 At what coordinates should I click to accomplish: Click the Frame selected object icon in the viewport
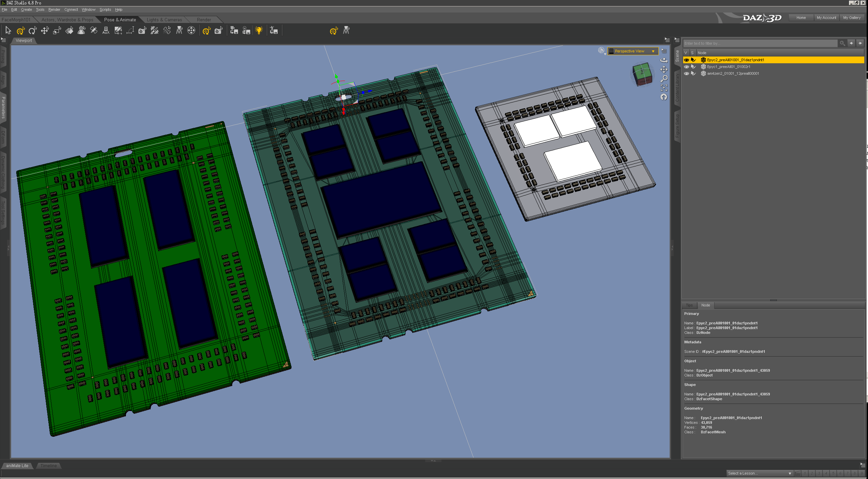(664, 88)
